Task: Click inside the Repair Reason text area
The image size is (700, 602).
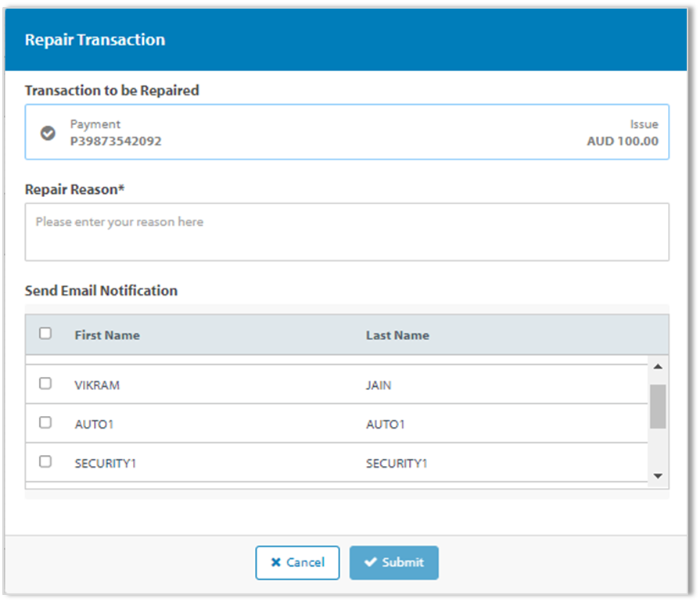Action: (x=346, y=231)
